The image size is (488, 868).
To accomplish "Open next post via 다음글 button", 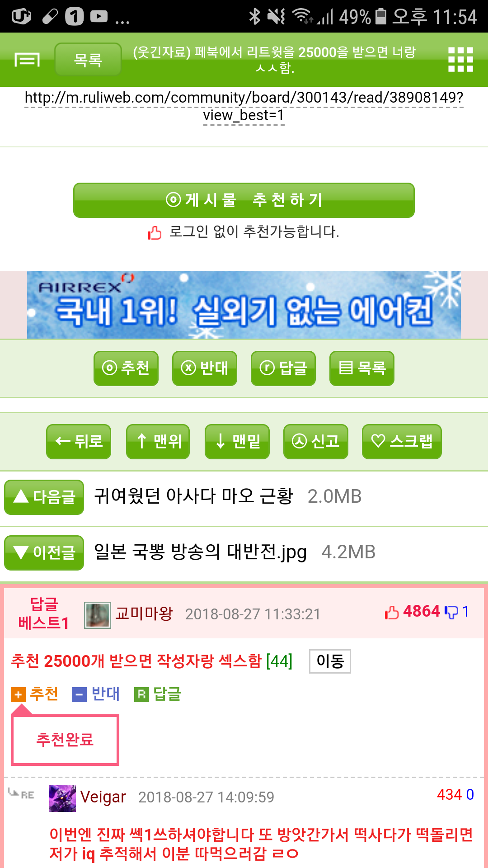I will click(44, 497).
